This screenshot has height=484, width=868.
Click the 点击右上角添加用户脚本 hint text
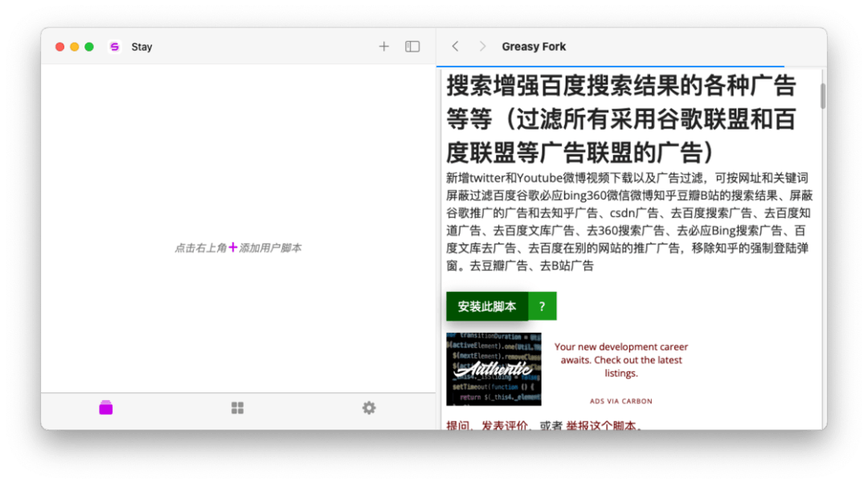click(238, 248)
